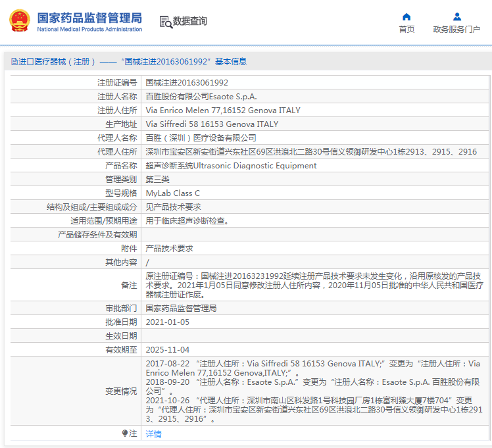
Task: Select 见产品技术要求 structure value
Action: pos(173,207)
